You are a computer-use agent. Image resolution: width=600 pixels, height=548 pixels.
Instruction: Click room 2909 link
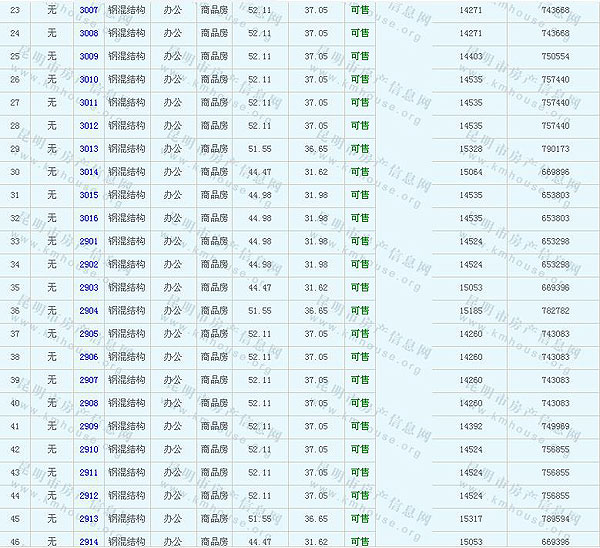pyautogui.click(x=89, y=426)
